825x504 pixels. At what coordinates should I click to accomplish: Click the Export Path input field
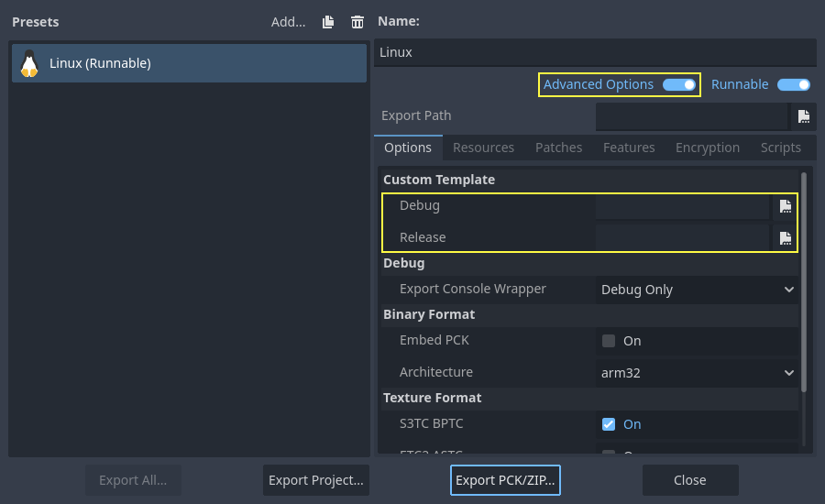click(691, 116)
